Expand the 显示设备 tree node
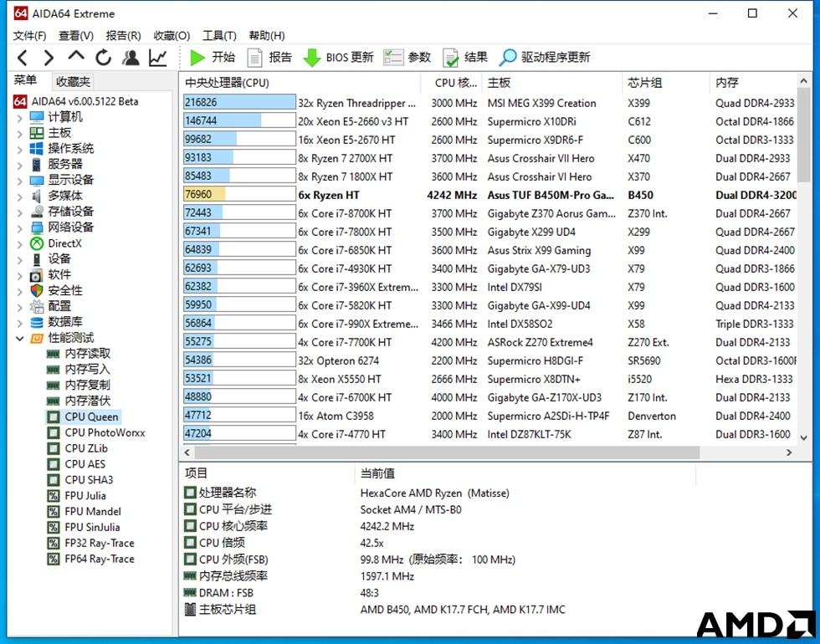This screenshot has height=644, width=820. point(19,181)
